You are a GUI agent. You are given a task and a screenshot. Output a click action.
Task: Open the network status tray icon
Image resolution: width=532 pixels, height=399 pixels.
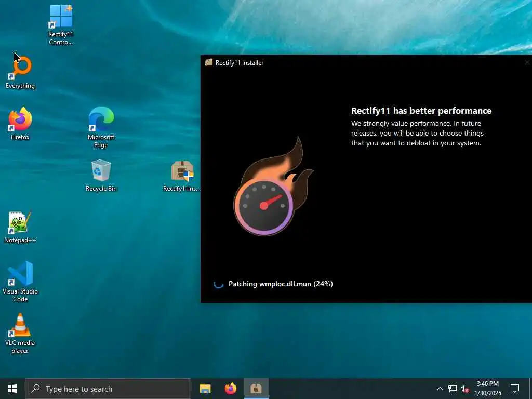click(x=453, y=389)
